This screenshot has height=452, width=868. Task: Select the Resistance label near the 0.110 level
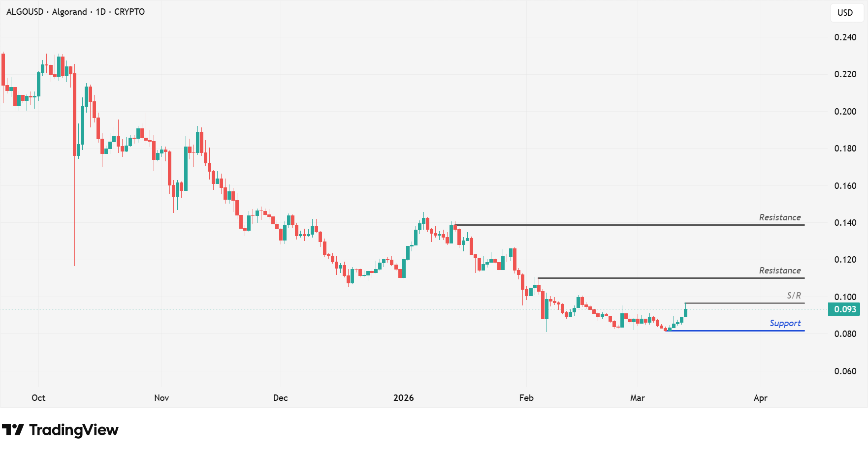pos(779,271)
